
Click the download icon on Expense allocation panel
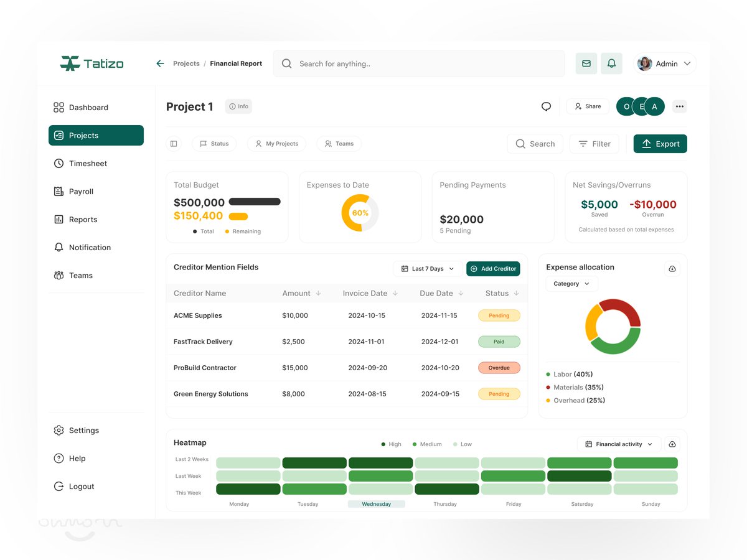point(672,268)
